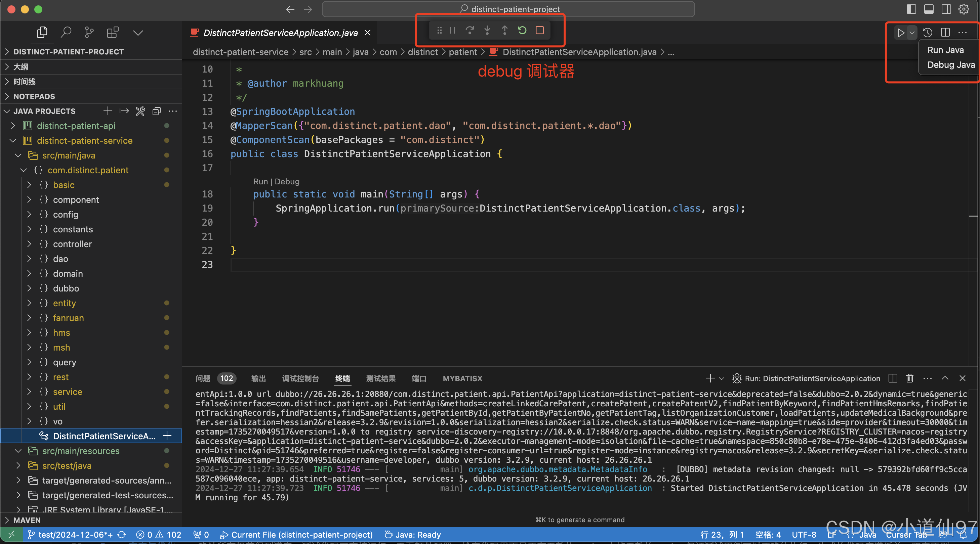980x544 pixels.
Task: Toggle primary sidebar layout icon
Action: [x=911, y=9]
